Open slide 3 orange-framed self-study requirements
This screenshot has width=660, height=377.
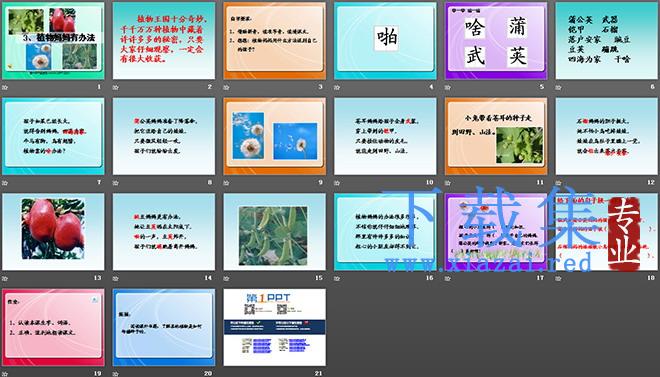[274, 41]
